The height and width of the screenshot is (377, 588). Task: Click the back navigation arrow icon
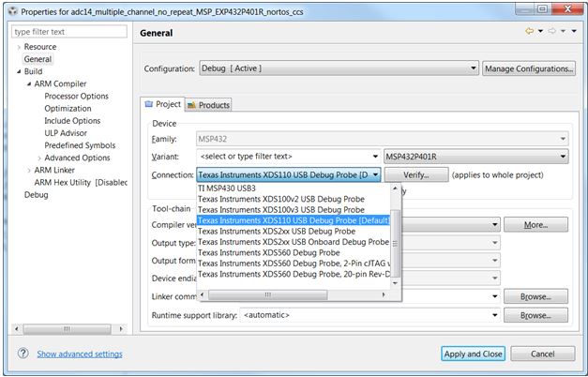coord(530,32)
